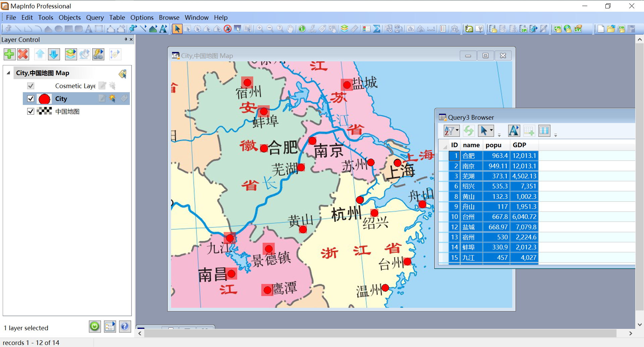Open the Objects menu

point(70,17)
